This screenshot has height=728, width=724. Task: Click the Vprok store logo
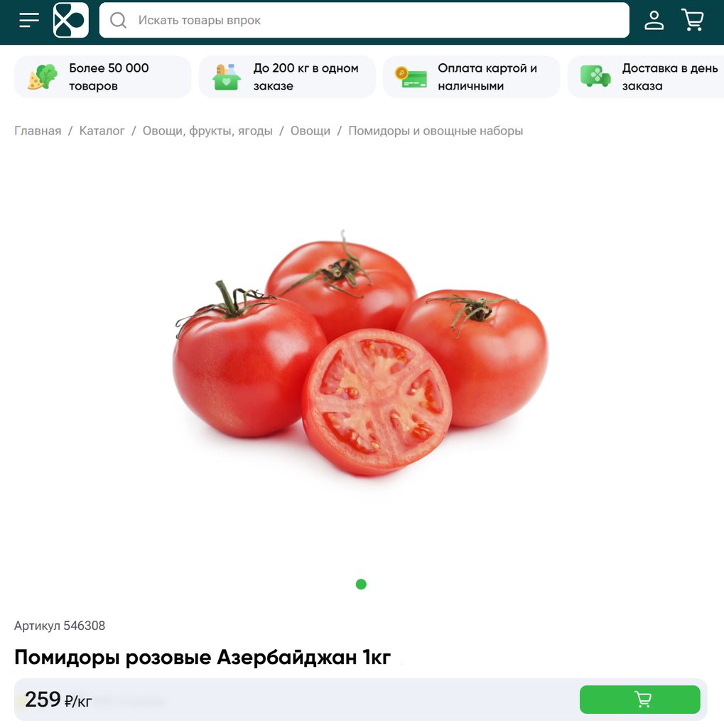(70, 20)
